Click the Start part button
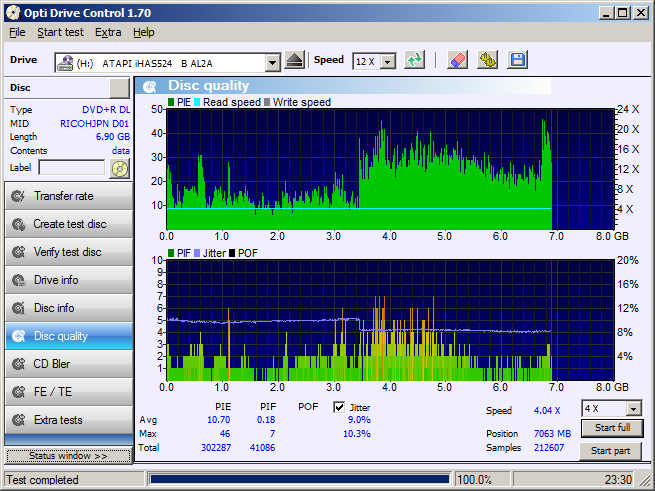Image resolution: width=655 pixels, height=491 pixels. (x=610, y=451)
